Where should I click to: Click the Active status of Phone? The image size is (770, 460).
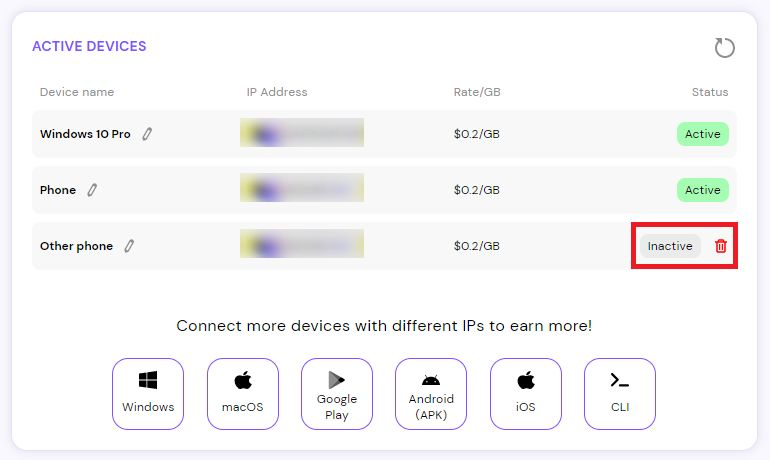click(703, 190)
